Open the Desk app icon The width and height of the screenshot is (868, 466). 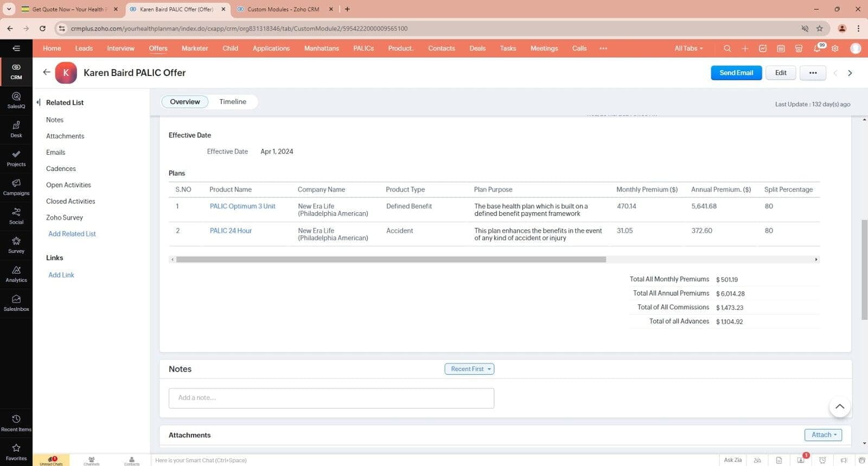coord(16,129)
